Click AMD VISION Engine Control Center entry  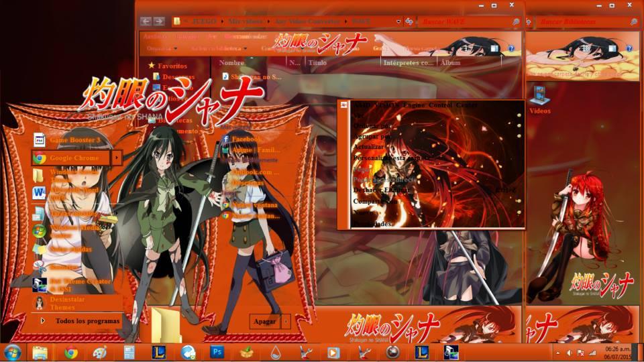coord(415,105)
